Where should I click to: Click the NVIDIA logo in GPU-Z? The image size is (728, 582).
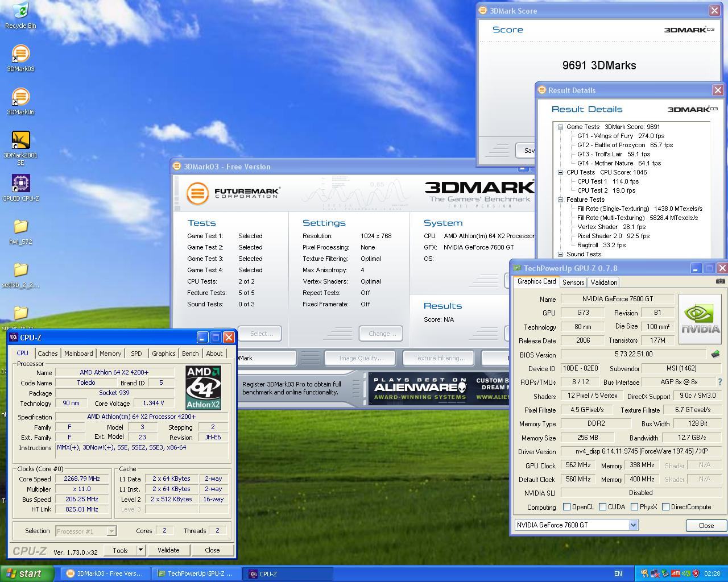pos(700,319)
